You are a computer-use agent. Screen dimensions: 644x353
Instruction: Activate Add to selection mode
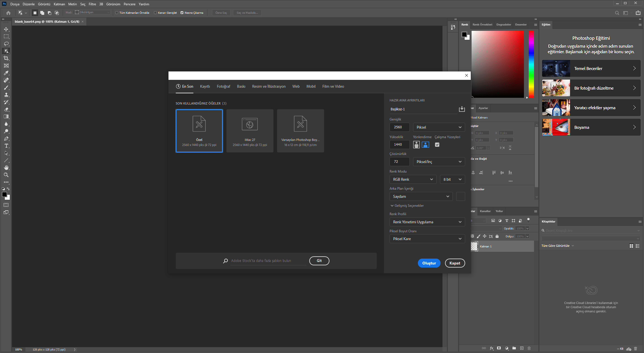(42, 13)
